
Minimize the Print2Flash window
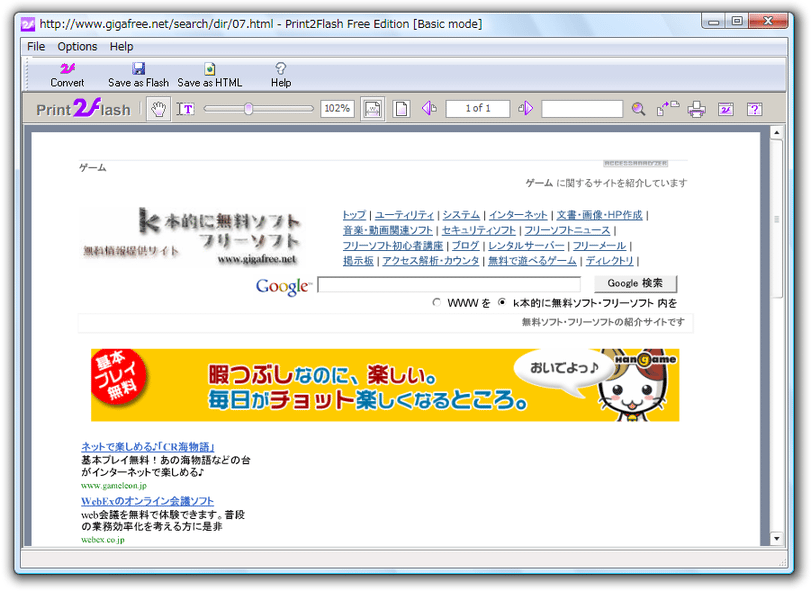point(714,22)
